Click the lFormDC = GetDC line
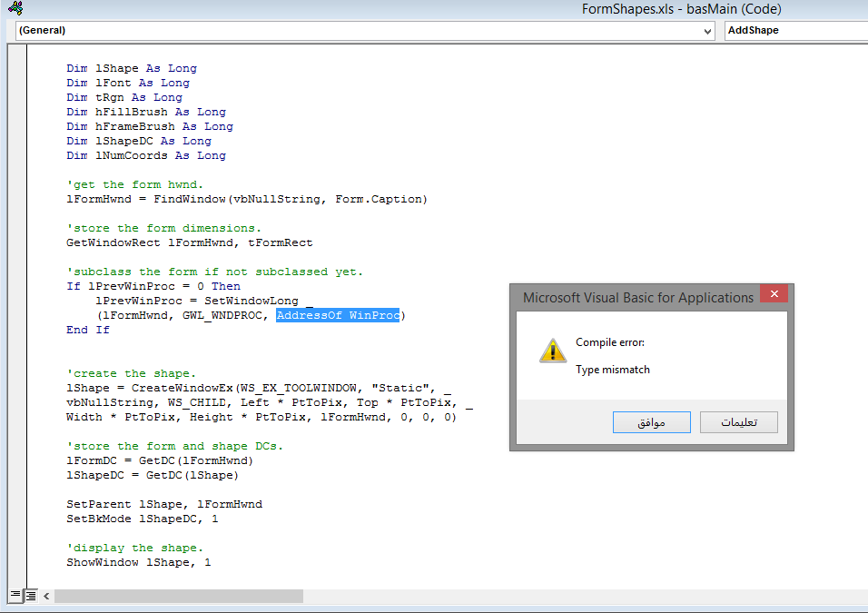 [x=160, y=460]
